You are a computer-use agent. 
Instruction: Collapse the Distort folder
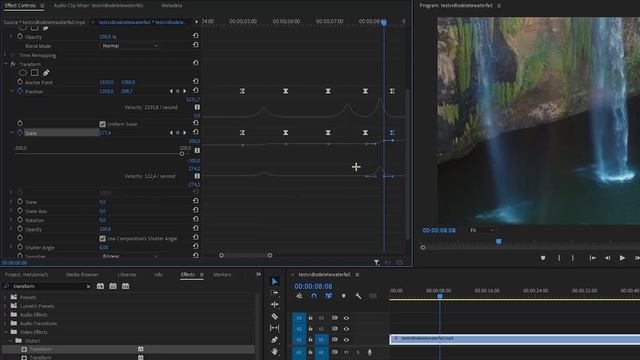pyautogui.click(x=11, y=340)
